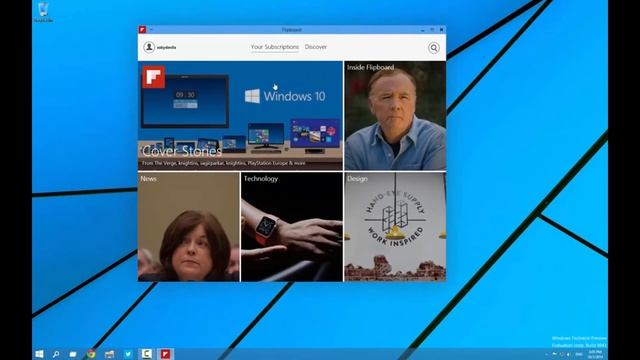Open the Cover Stories tile
This screenshot has height=360, width=640.
coord(240,116)
